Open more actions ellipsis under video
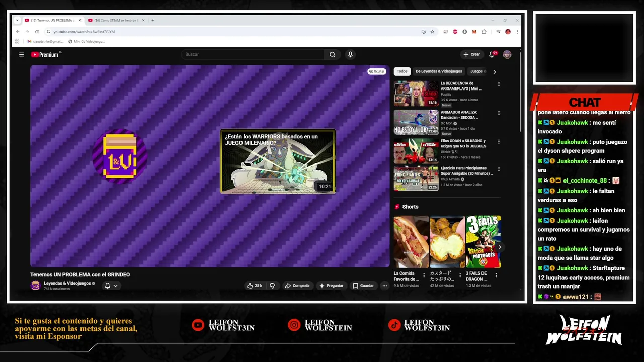The image size is (644, 362). tap(385, 286)
